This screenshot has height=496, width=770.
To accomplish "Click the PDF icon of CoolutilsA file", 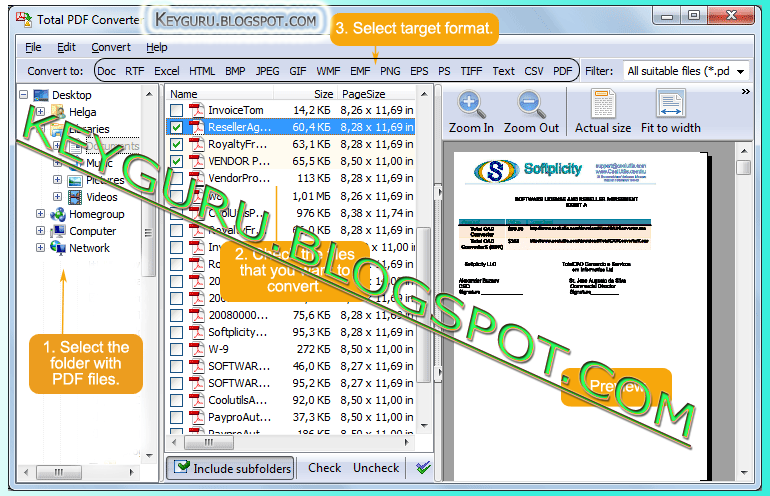I will click(197, 400).
